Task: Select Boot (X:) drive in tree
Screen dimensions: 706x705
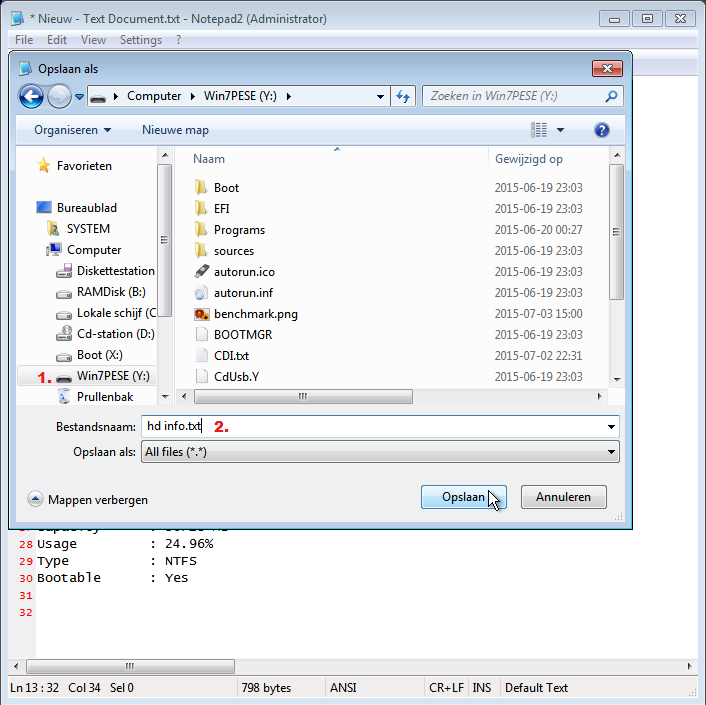Action: (x=89, y=355)
